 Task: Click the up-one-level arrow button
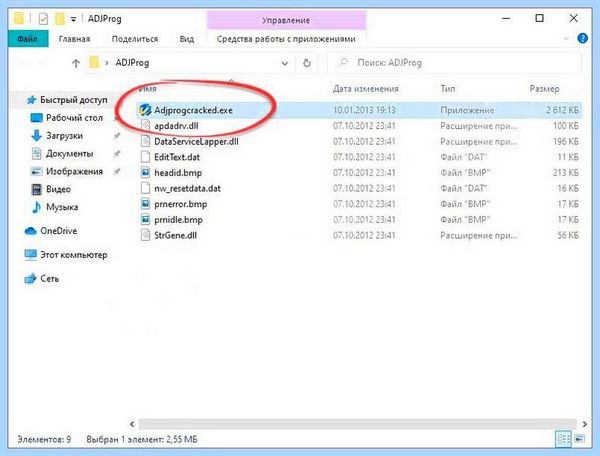[x=76, y=64]
